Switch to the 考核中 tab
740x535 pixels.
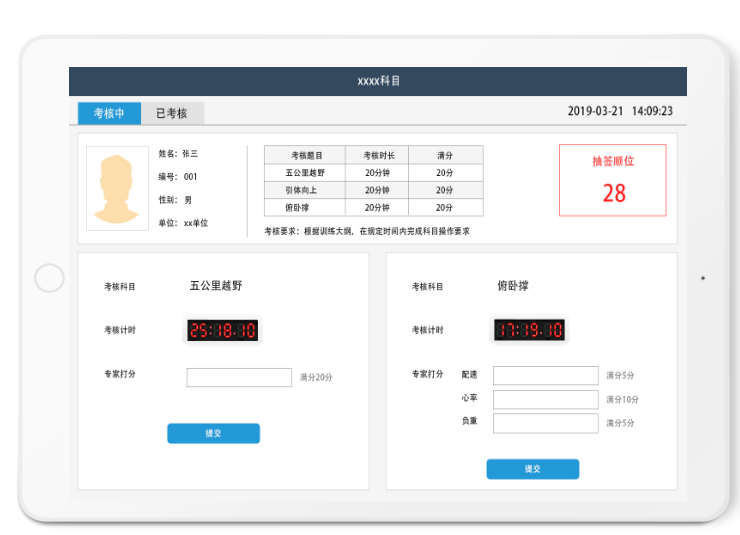[x=109, y=113]
